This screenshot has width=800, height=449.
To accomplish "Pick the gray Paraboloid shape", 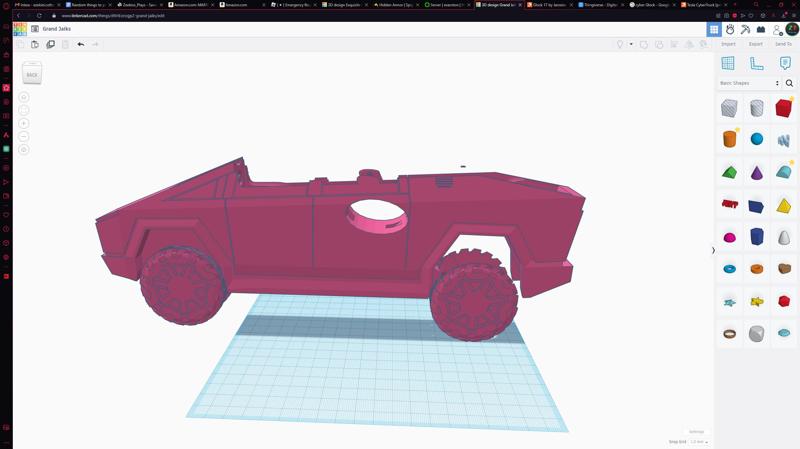I will (x=784, y=238).
